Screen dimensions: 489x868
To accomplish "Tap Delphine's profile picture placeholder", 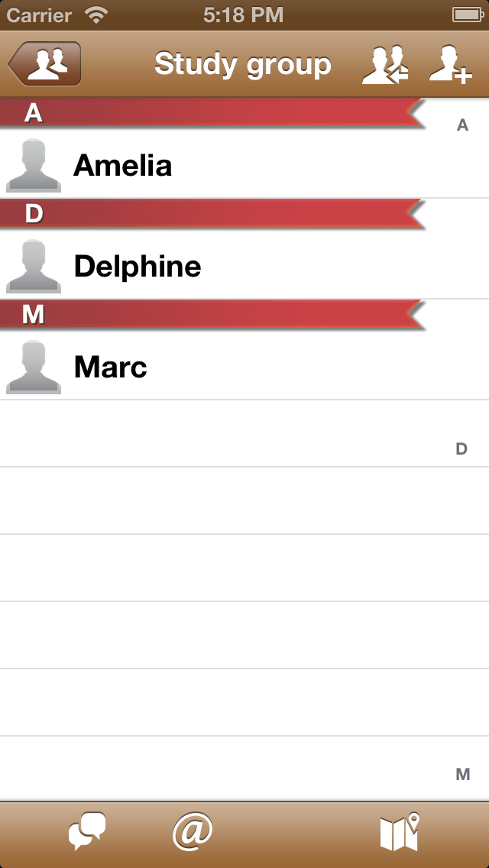I will click(34, 266).
